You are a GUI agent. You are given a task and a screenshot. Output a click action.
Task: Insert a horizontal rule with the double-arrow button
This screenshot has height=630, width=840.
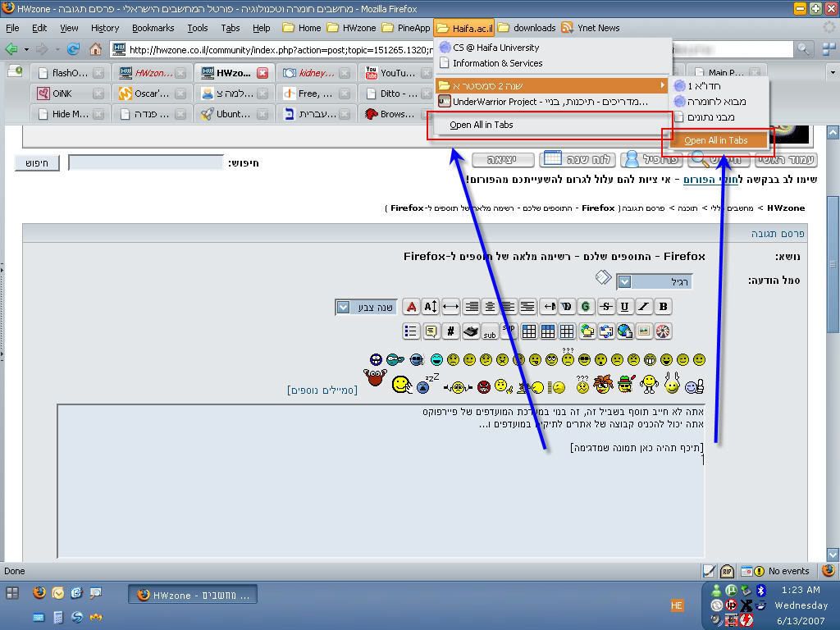450,307
